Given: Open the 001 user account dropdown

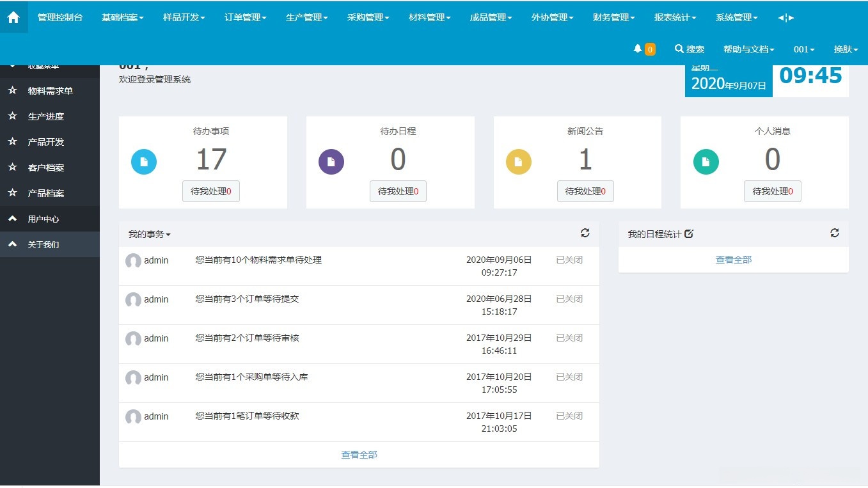Looking at the screenshot, I should (x=803, y=49).
